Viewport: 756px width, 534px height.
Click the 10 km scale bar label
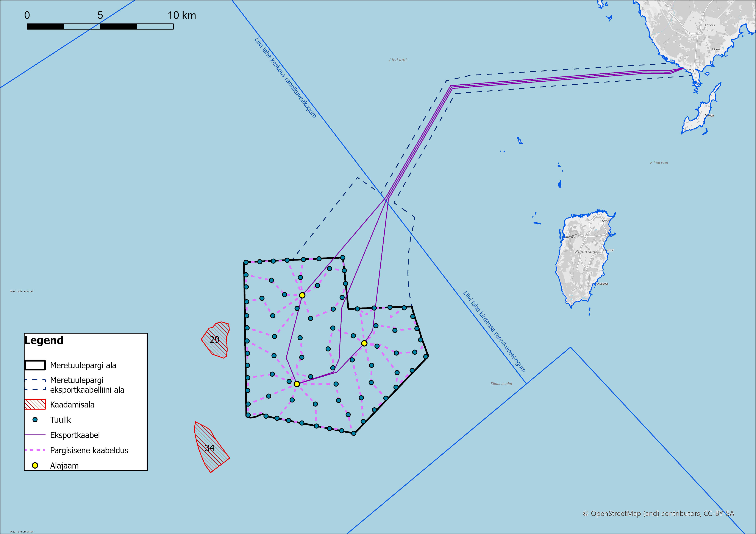click(182, 16)
